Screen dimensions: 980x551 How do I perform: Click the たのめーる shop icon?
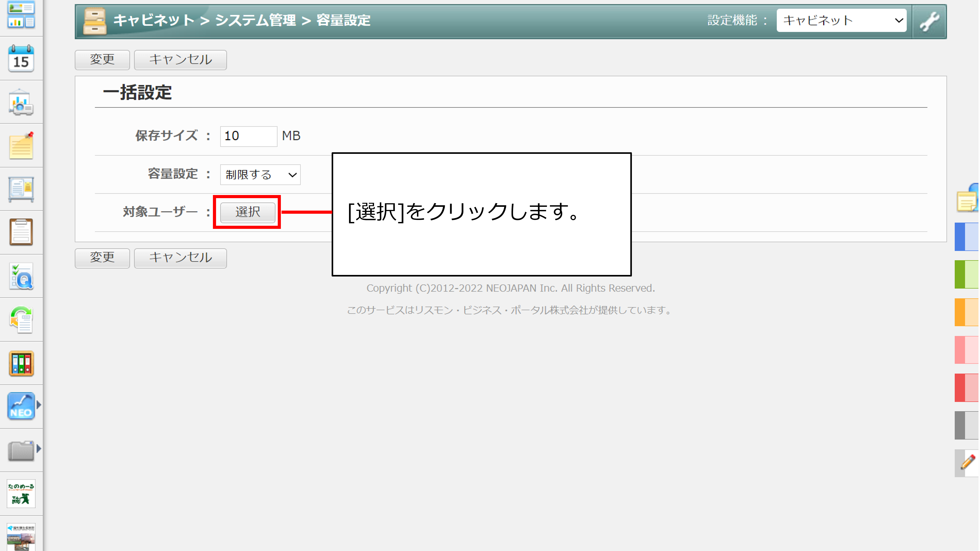[x=21, y=494]
